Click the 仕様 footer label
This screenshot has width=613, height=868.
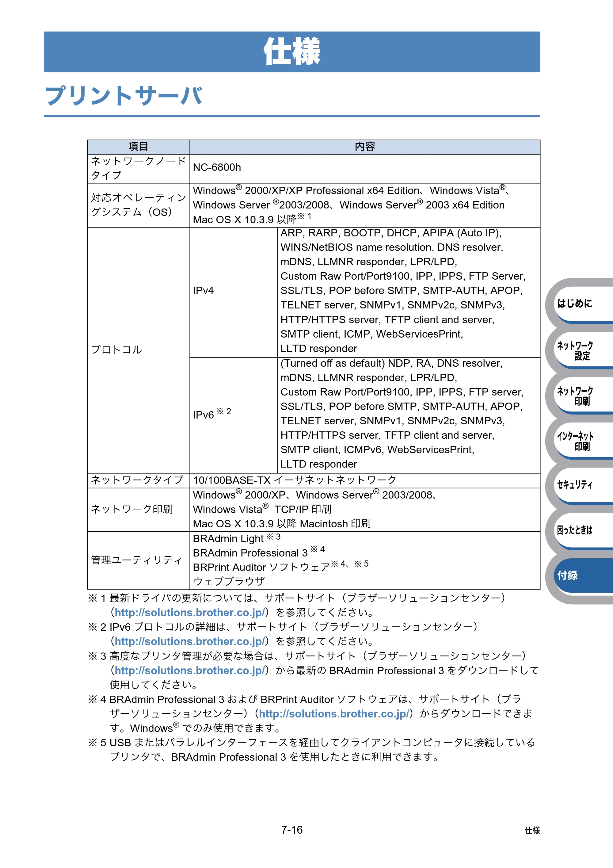pyautogui.click(x=532, y=830)
